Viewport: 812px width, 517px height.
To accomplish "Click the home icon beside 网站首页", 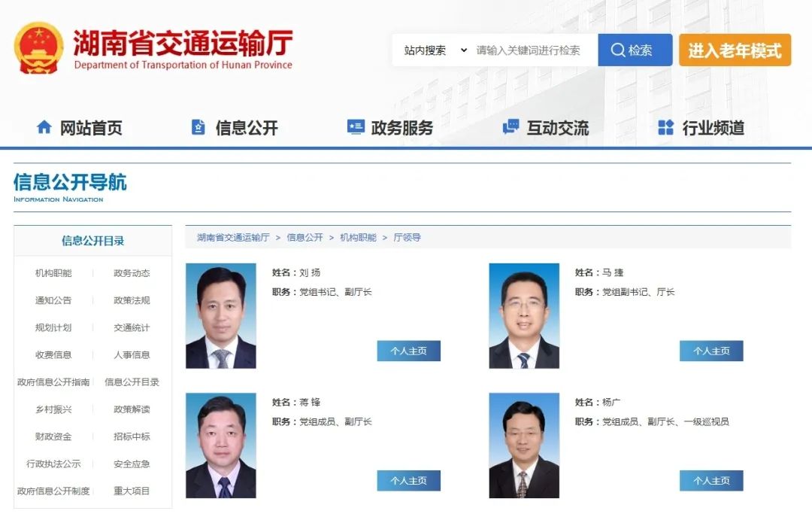I will coord(44,127).
